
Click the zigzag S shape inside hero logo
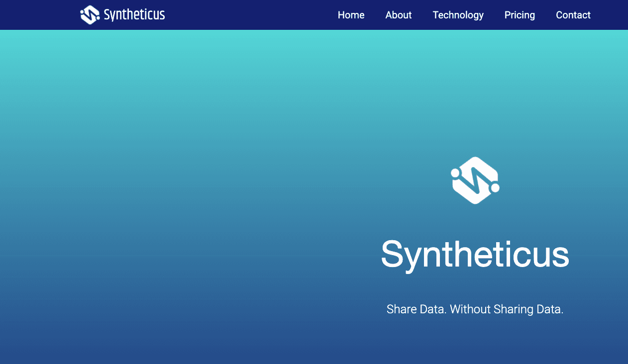tap(475, 181)
